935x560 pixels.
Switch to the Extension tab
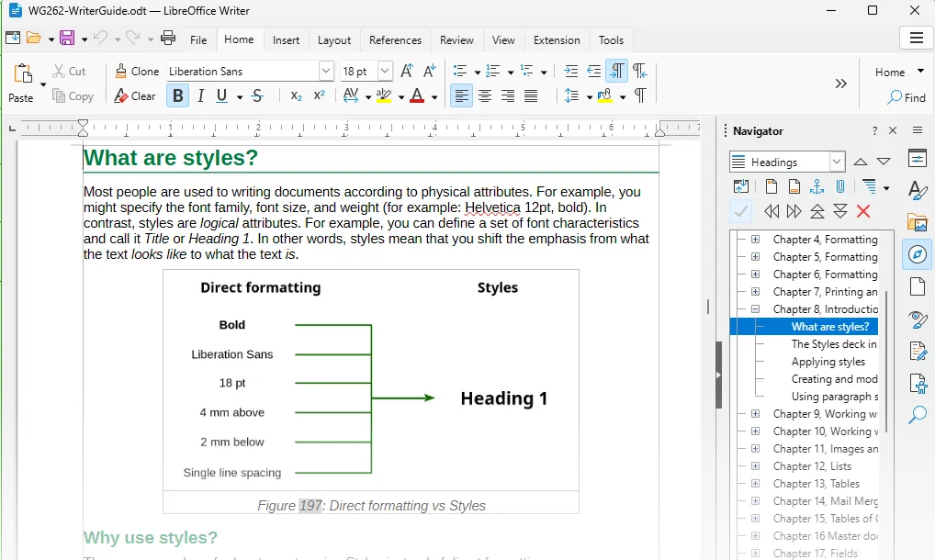(x=557, y=39)
